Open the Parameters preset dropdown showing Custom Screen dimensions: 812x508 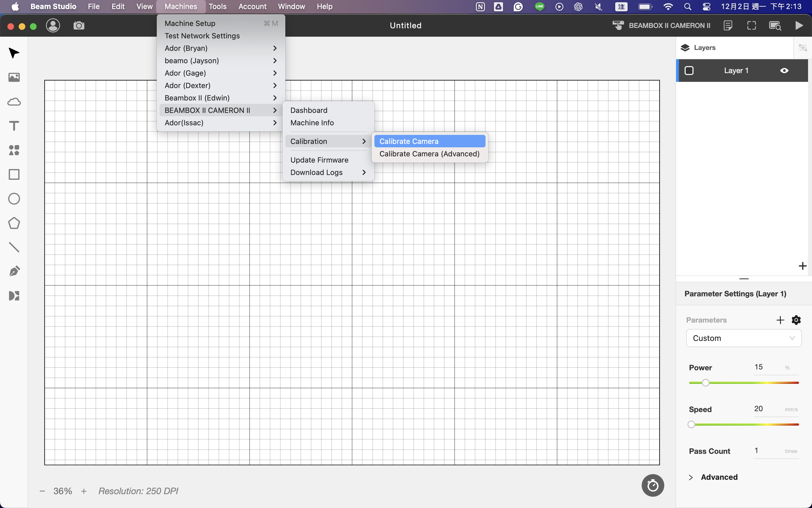743,338
